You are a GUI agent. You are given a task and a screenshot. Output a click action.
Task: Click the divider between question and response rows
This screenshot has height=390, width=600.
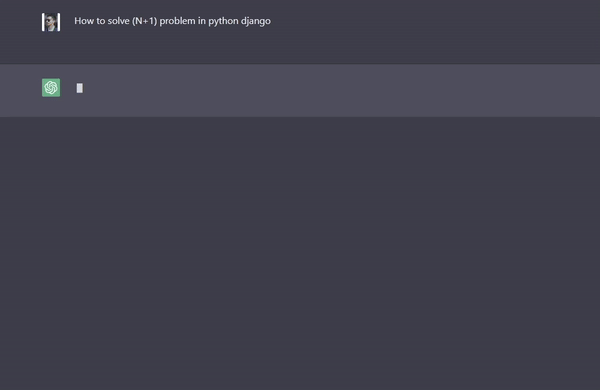(300, 64)
